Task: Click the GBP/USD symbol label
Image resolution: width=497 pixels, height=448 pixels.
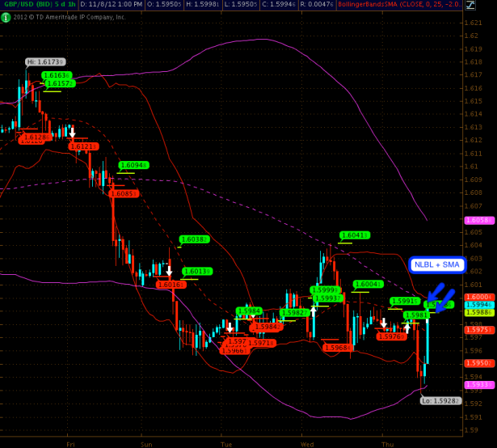Action: 24,5
